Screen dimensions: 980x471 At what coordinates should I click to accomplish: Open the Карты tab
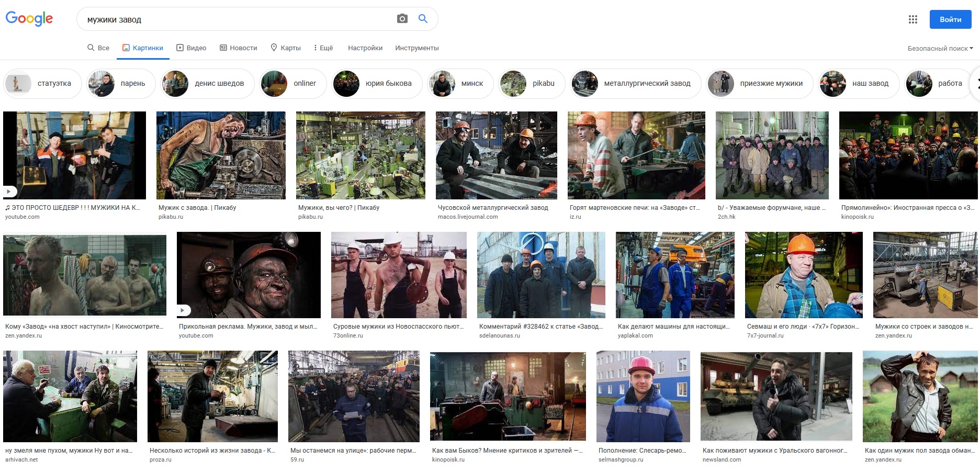(286, 48)
